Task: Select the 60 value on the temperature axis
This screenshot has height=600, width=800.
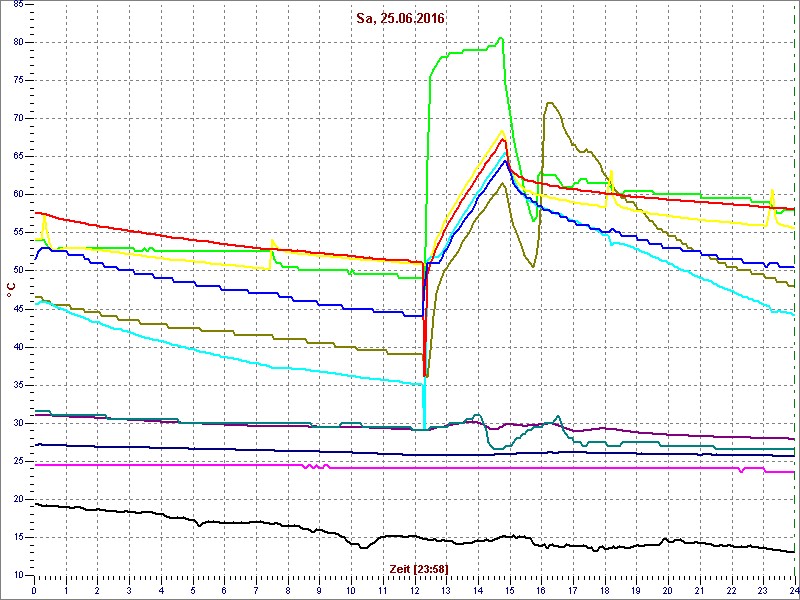Action: [17, 195]
